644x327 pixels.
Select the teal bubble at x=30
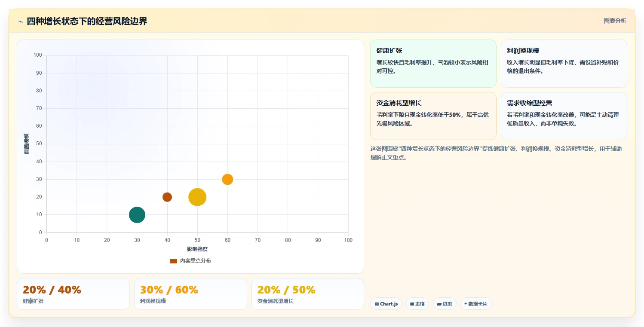tap(137, 215)
